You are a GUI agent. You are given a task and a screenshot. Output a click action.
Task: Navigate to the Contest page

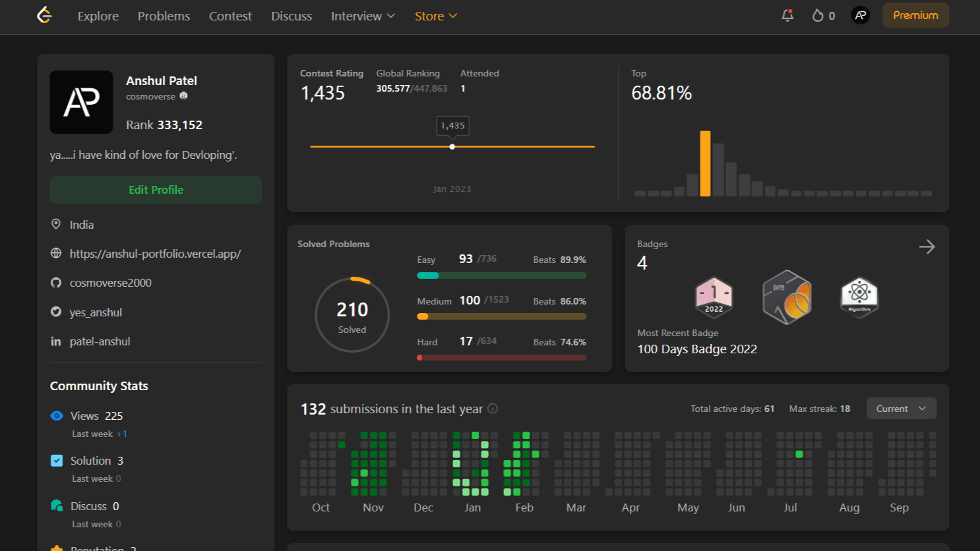[230, 16]
